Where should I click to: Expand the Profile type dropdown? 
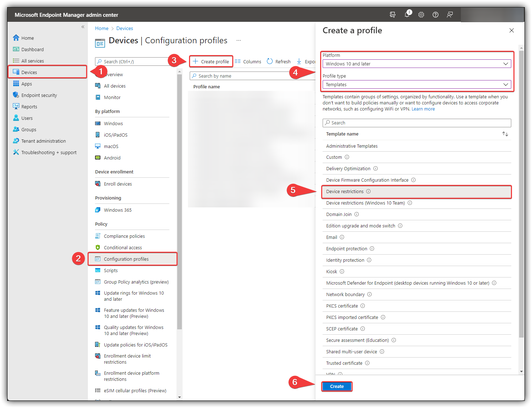pos(417,84)
